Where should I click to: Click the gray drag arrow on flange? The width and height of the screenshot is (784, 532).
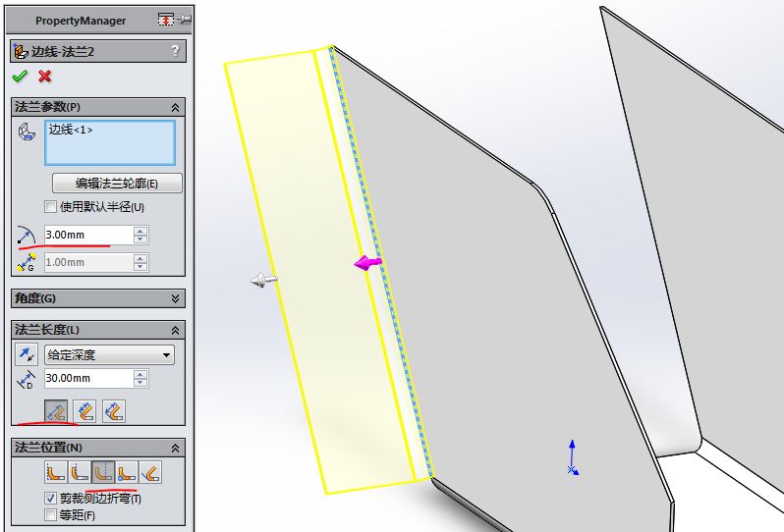click(263, 281)
